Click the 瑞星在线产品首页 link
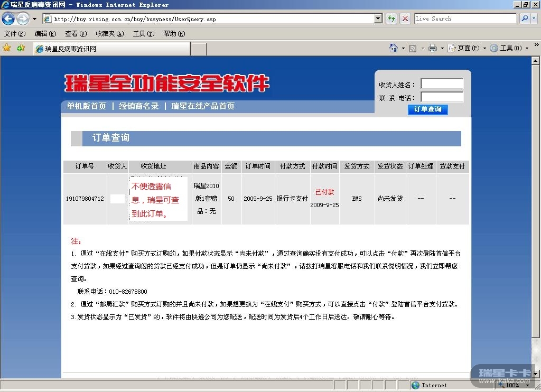The height and width of the screenshot is (392, 541). (203, 106)
